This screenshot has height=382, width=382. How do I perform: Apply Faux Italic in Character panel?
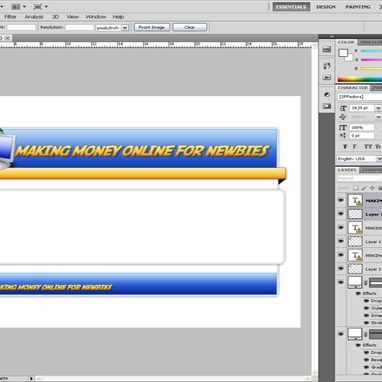[354, 147]
